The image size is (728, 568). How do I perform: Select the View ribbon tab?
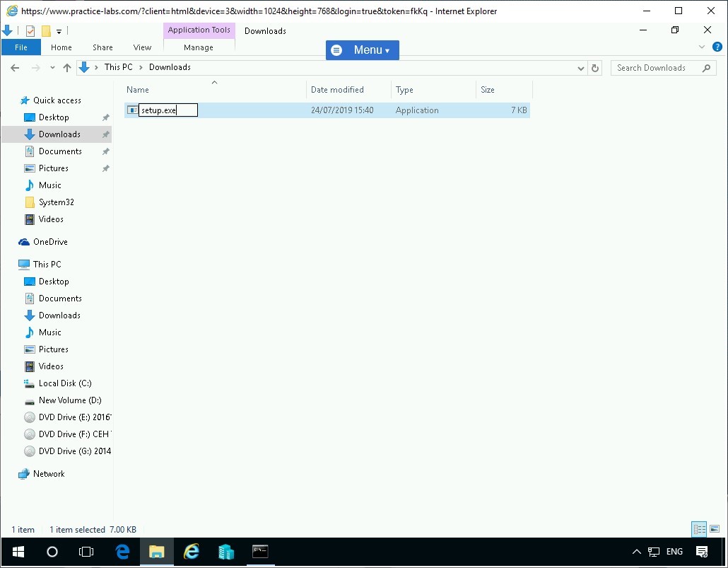(142, 47)
